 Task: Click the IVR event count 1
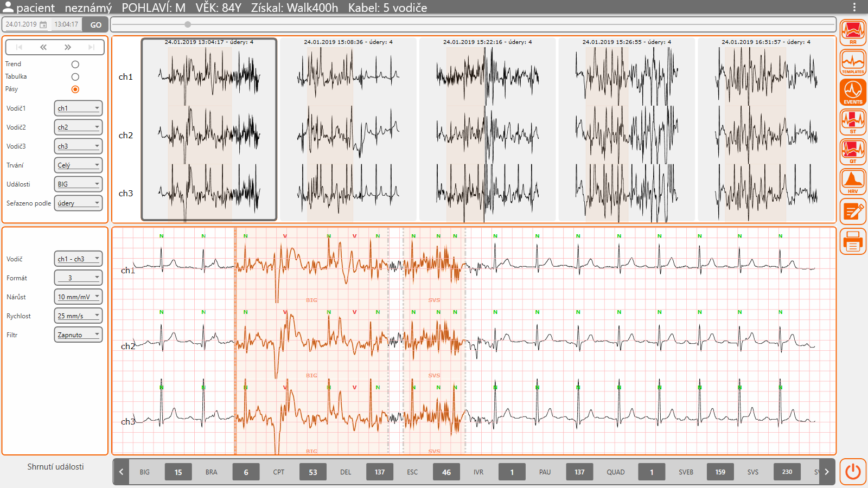512,472
